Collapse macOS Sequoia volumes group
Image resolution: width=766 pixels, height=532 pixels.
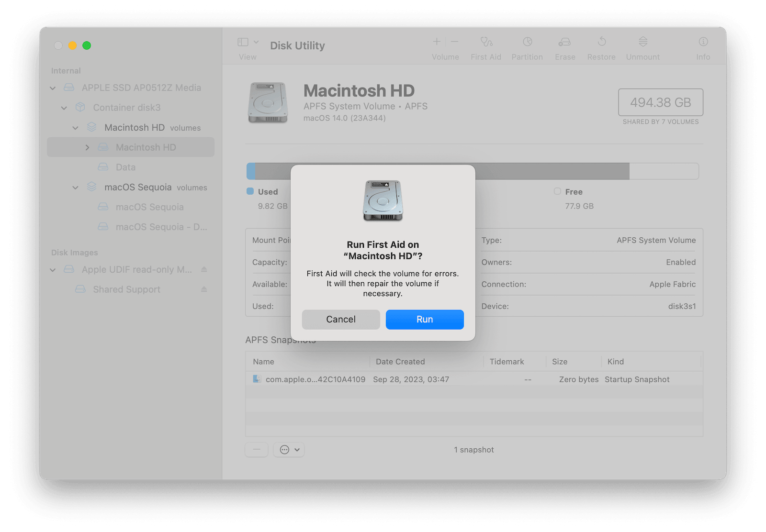pos(76,188)
